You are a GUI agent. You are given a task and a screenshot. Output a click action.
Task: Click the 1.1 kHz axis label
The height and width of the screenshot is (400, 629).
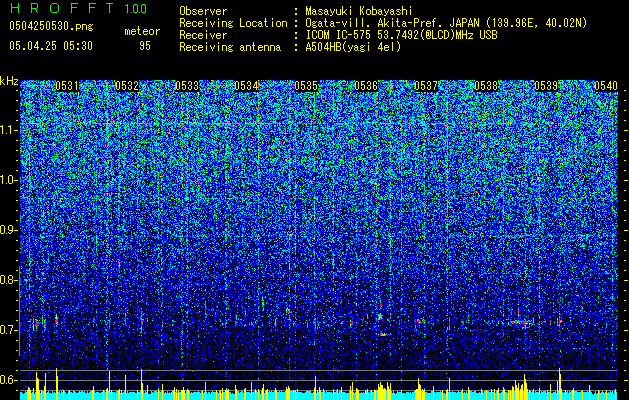9,130
